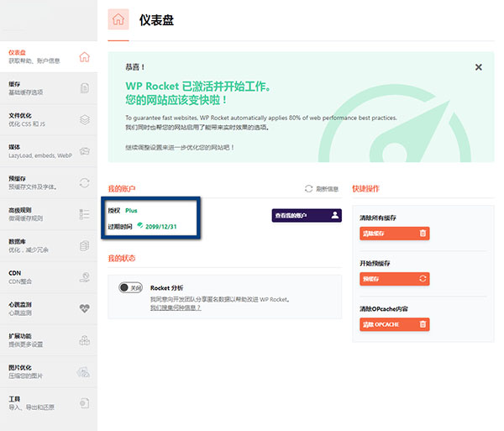This screenshot has height=431, width=504.
Task: Dismiss the congratulation notice with X
Action: 479,67
